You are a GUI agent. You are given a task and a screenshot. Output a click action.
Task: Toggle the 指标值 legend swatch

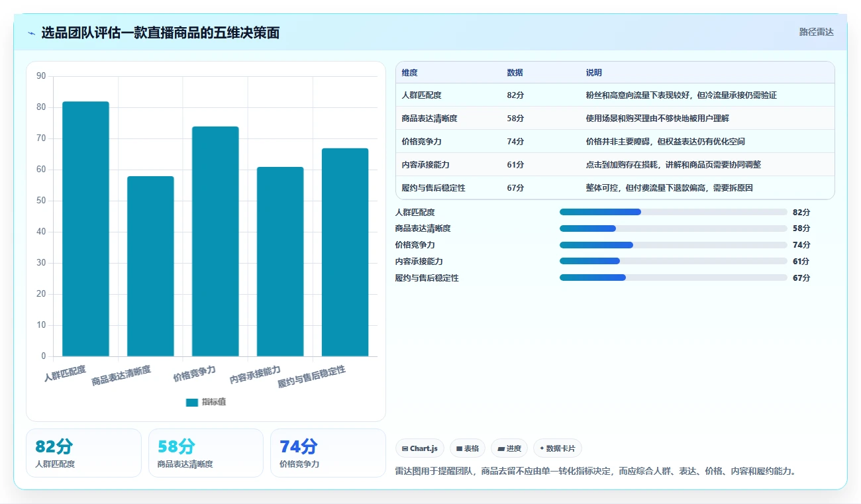(x=192, y=402)
